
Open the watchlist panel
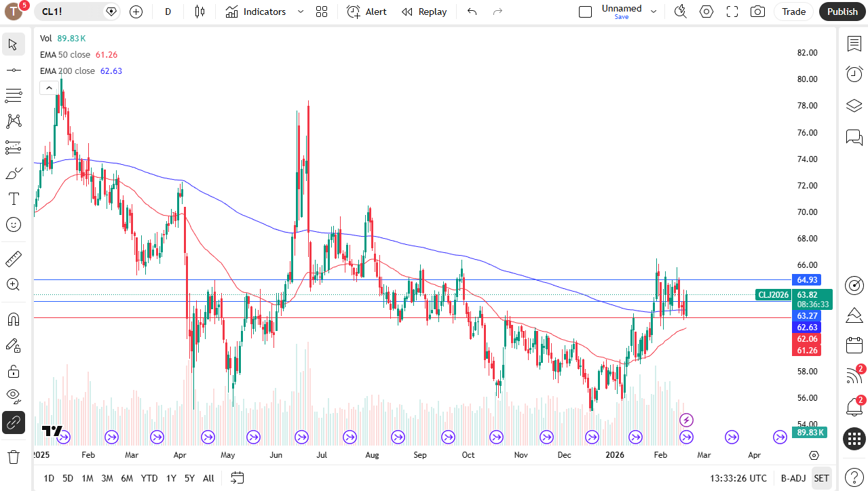854,44
